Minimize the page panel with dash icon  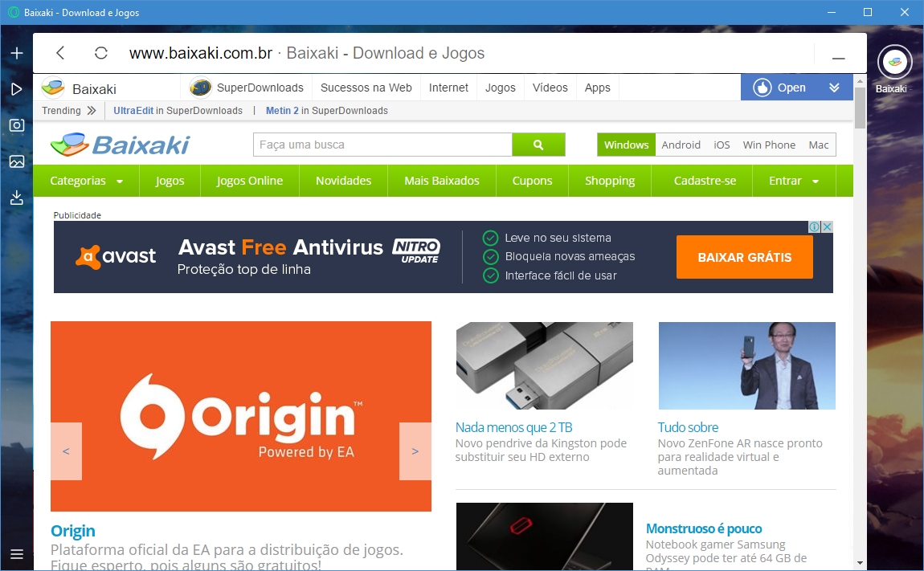pos(839,59)
